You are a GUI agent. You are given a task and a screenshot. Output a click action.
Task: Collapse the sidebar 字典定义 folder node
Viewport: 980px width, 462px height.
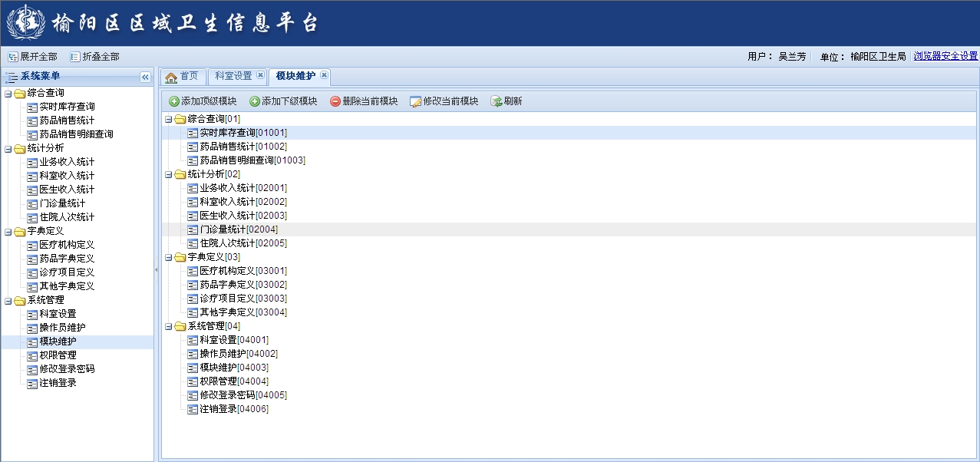[x=8, y=231]
